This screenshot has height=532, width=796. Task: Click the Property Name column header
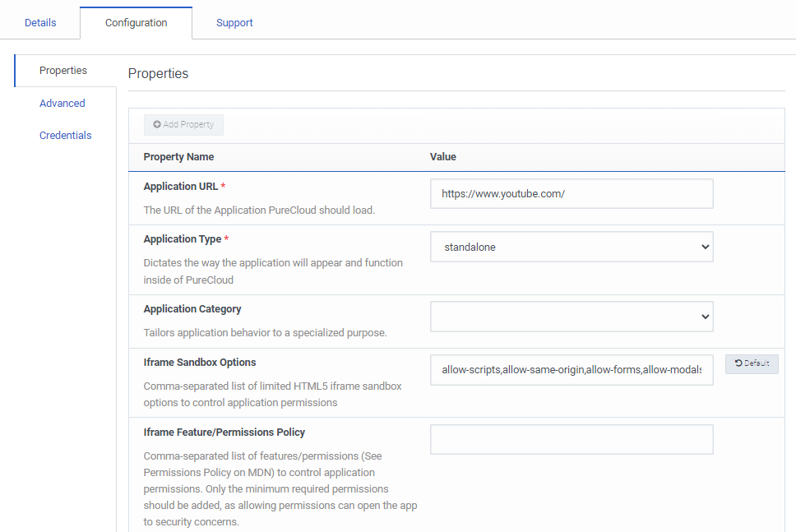pos(178,157)
